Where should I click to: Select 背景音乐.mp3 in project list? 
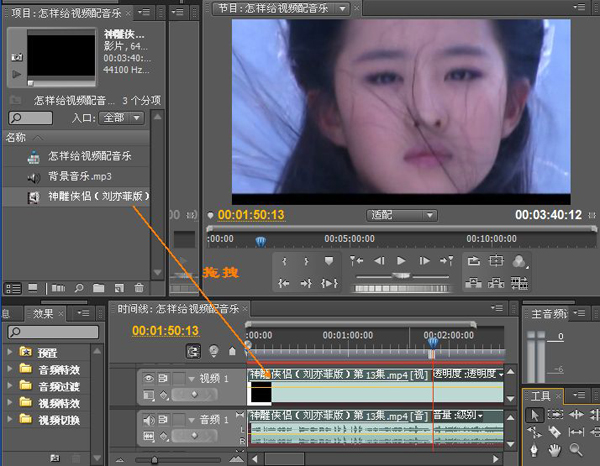76,176
